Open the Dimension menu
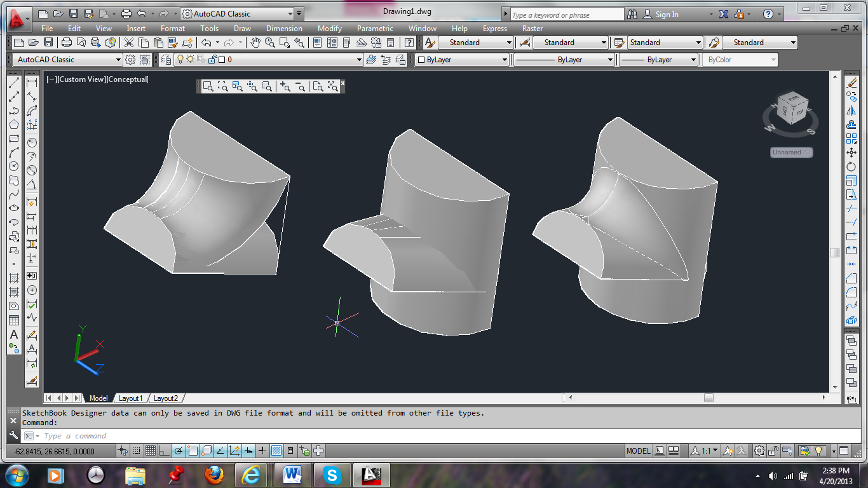 [284, 29]
